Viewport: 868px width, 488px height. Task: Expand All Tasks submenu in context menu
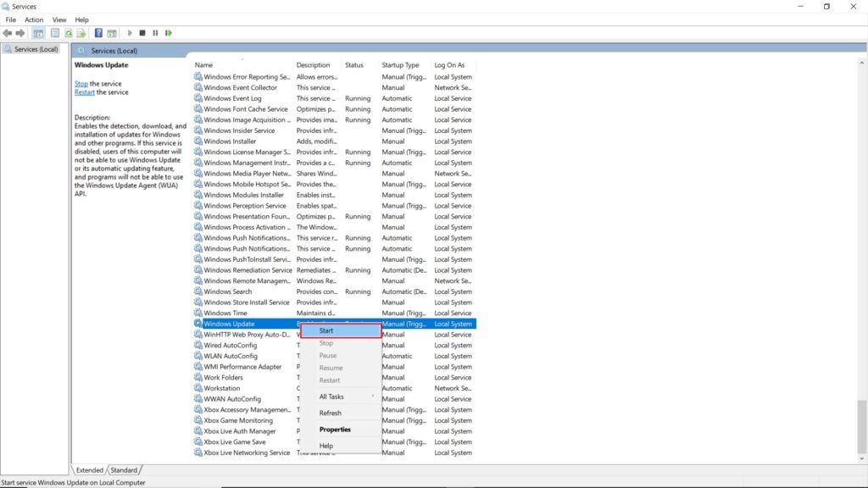point(341,396)
